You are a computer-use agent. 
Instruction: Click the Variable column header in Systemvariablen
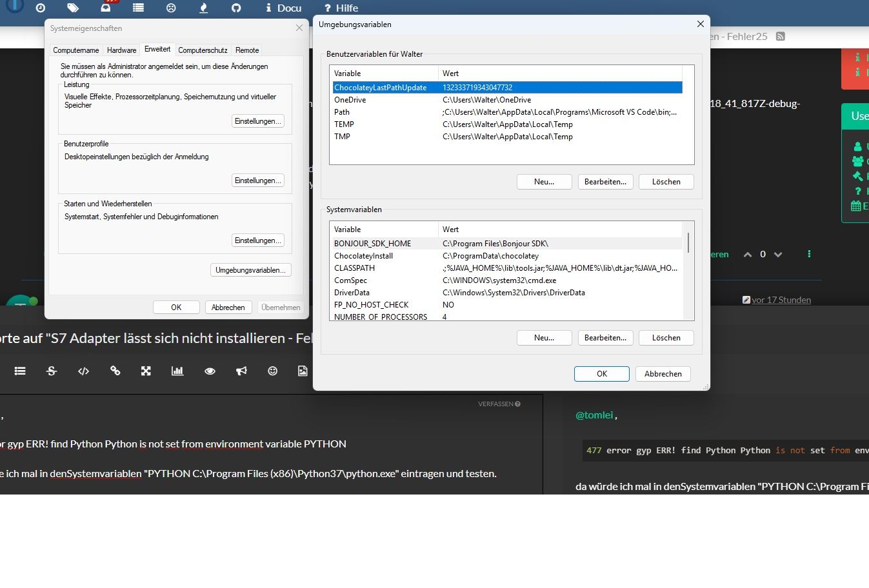click(384, 230)
